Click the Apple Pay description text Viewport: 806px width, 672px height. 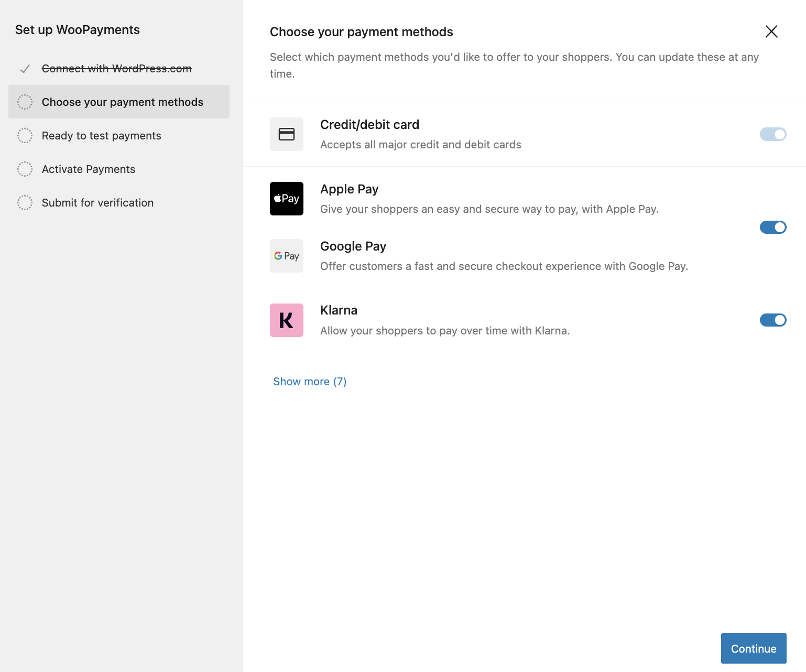click(x=489, y=209)
